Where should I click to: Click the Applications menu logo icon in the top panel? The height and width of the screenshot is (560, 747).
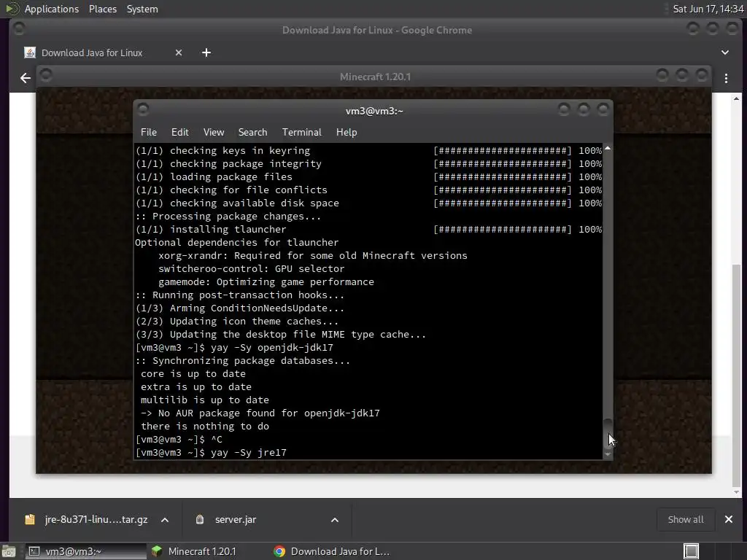pos(12,9)
